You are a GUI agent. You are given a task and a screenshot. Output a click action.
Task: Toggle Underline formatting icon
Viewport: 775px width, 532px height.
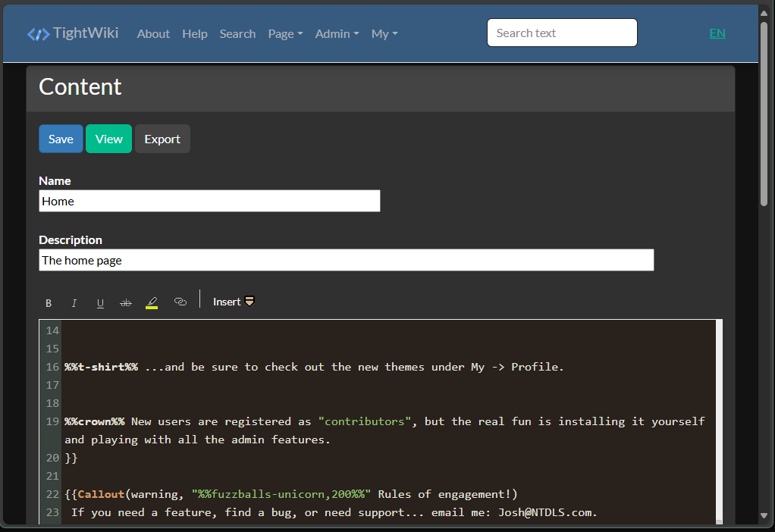click(100, 303)
